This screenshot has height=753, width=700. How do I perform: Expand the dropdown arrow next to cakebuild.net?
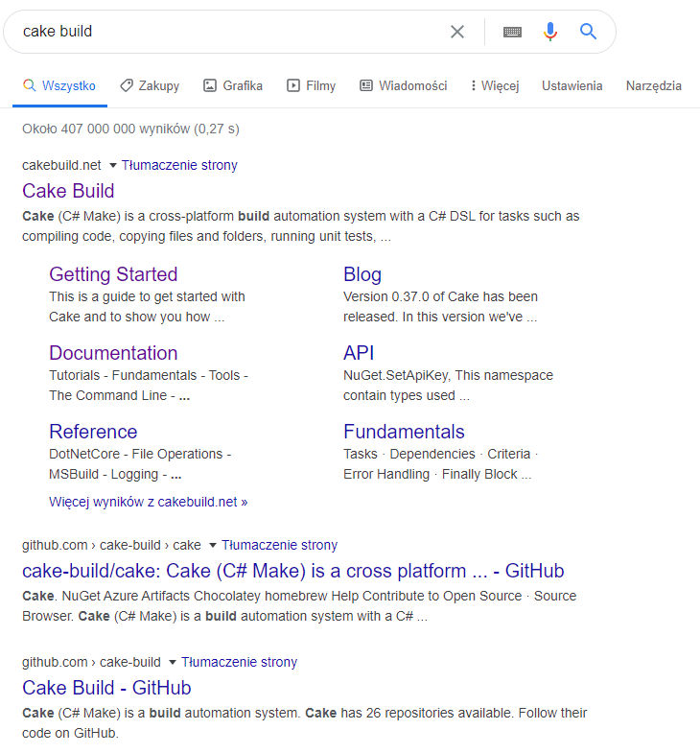pyautogui.click(x=112, y=165)
